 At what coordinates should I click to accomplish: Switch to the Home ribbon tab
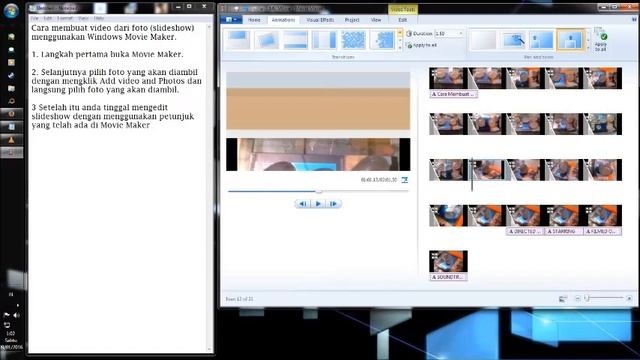(254, 20)
